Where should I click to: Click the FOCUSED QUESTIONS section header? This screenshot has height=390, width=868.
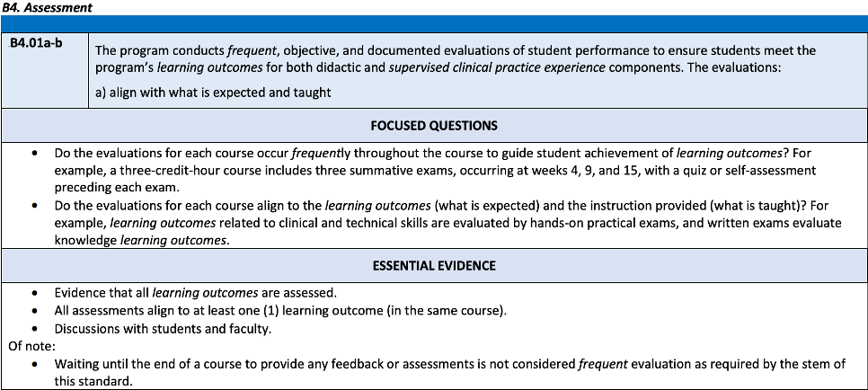click(434, 125)
